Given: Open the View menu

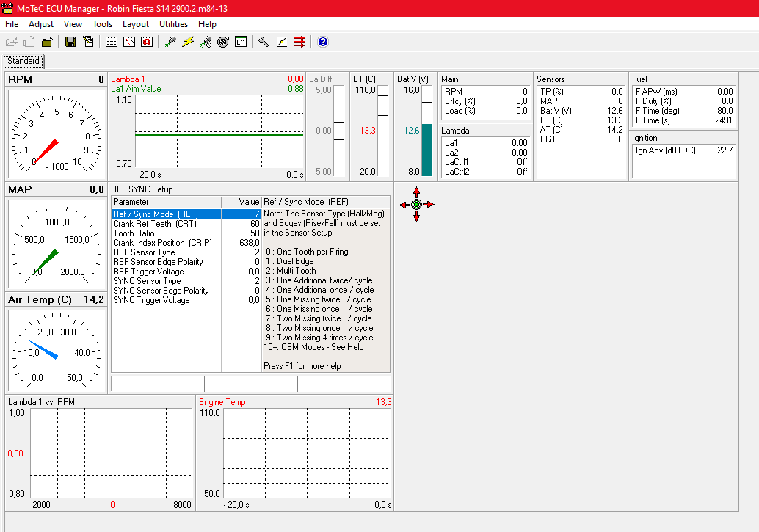Looking at the screenshot, I should [x=73, y=24].
